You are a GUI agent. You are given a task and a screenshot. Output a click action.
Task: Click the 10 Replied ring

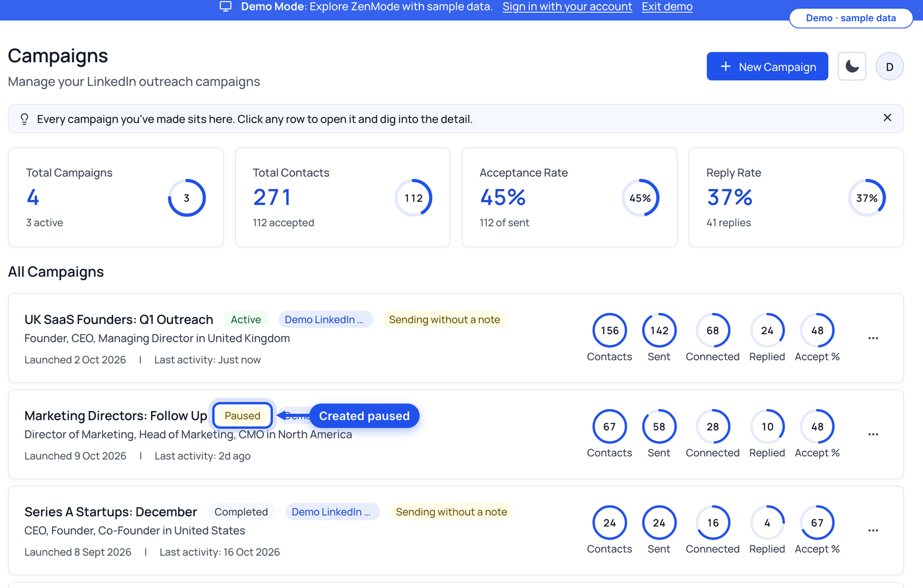(x=767, y=427)
